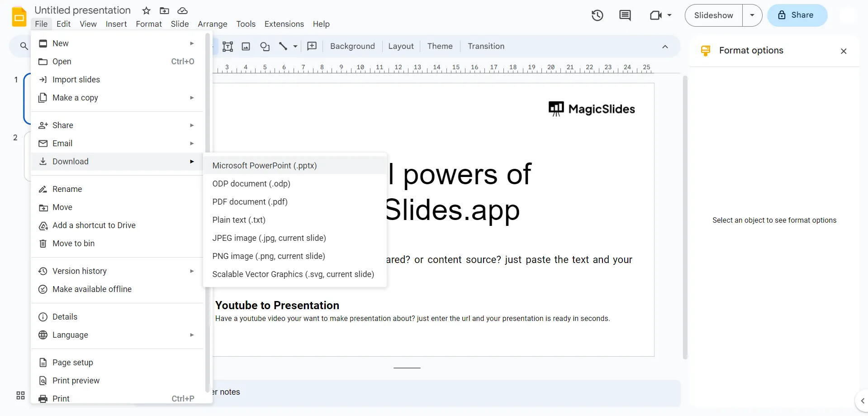This screenshot has width=868, height=416.
Task: Open the Transition toolbar button
Action: coord(486,46)
